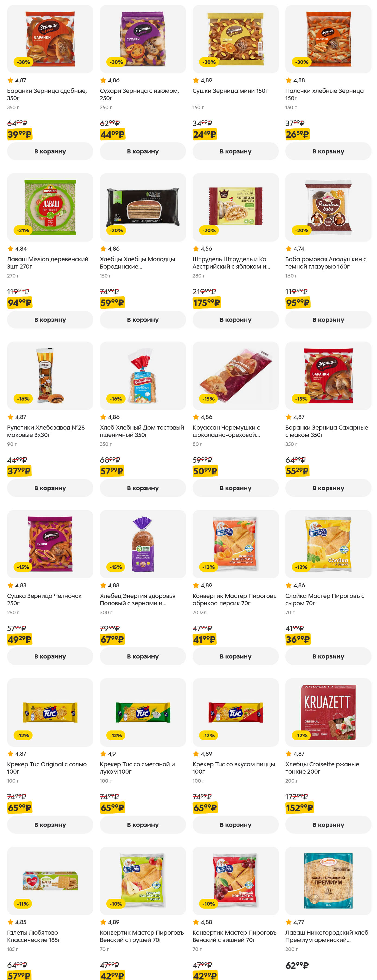Open Сушки Зерница мини product image
The width and height of the screenshot is (377, 980).
(235, 39)
